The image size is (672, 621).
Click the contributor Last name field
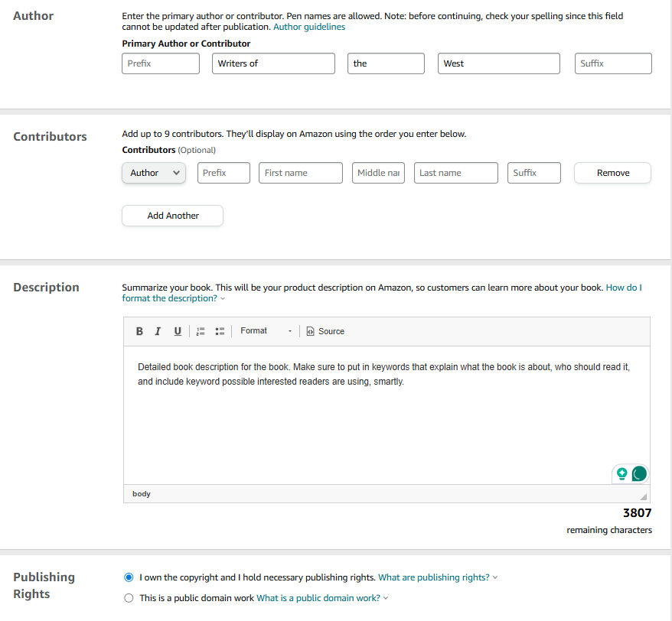point(456,173)
